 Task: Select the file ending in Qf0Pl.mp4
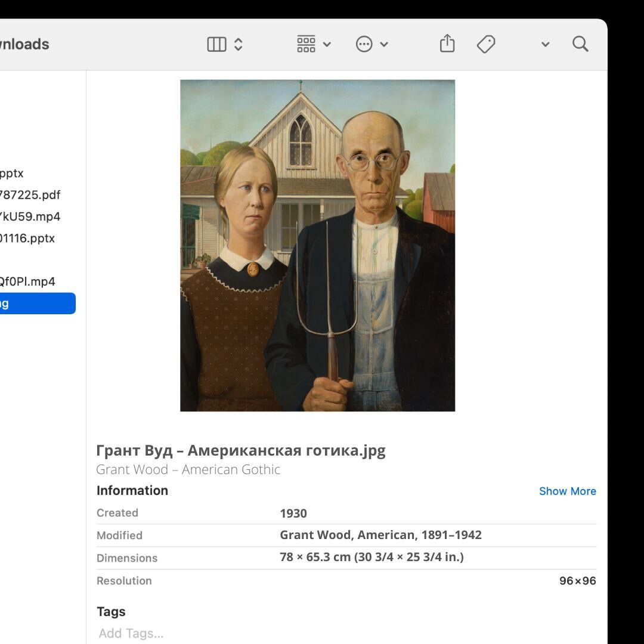[27, 281]
